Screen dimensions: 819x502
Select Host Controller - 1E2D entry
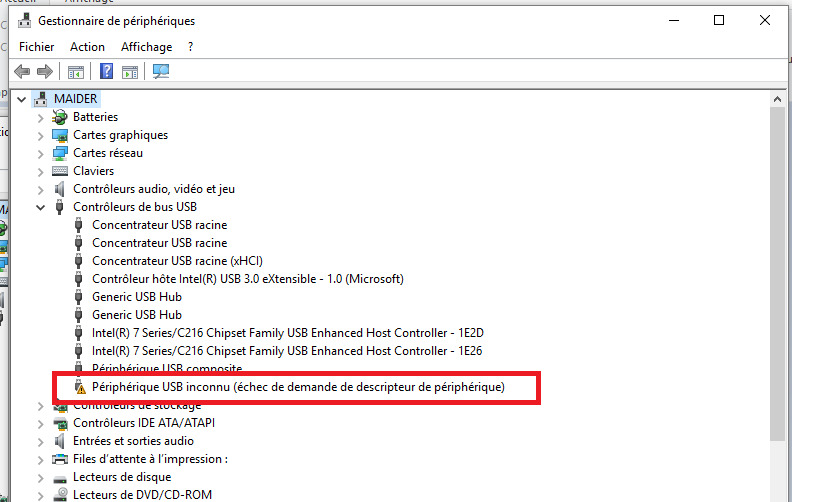[288, 333]
